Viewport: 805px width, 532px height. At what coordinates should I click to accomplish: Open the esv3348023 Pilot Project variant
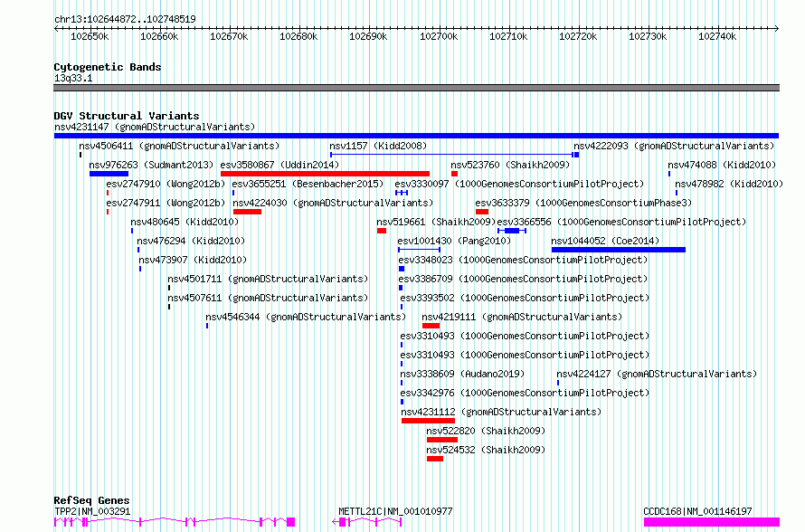(523, 260)
